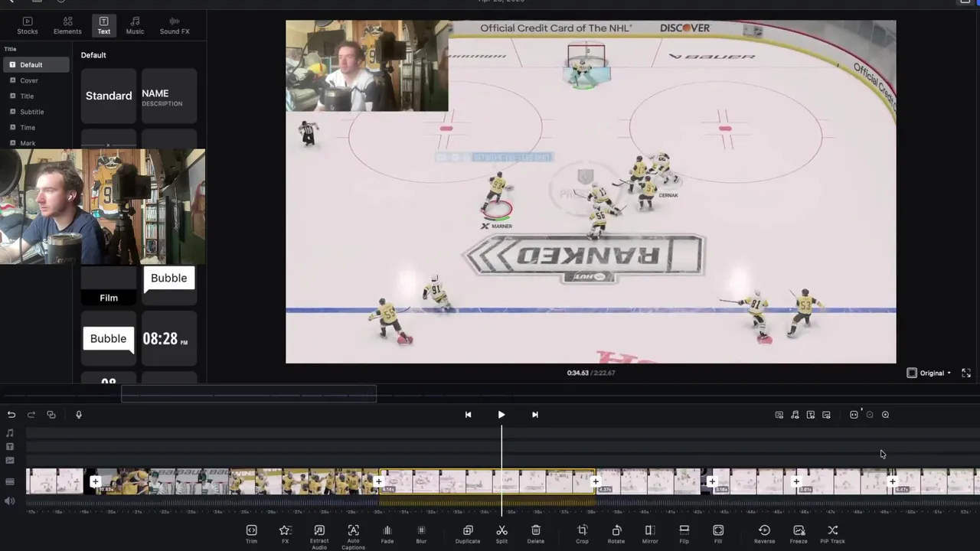This screenshot has width=980, height=551.
Task: Click the microphone voiceover icon
Action: click(x=78, y=415)
